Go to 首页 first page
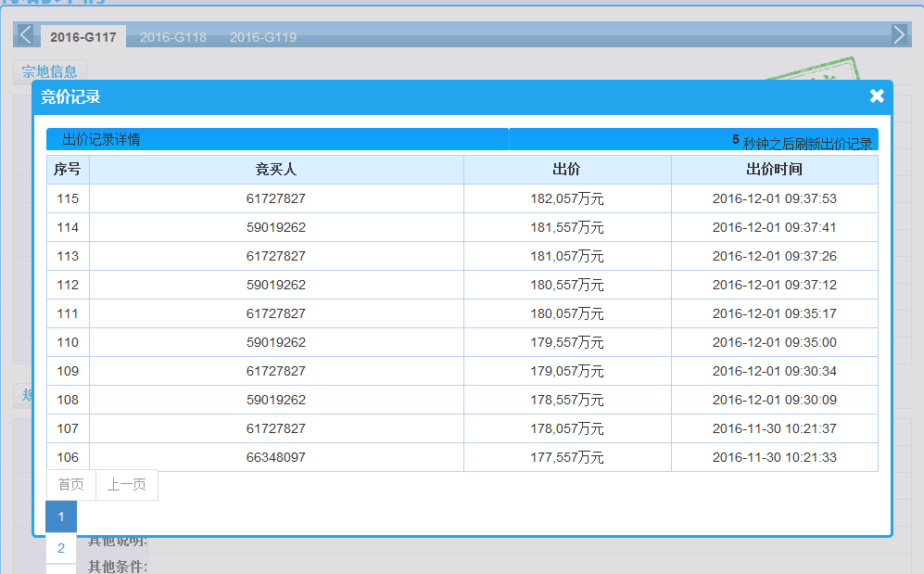The image size is (924, 574). pos(71,485)
